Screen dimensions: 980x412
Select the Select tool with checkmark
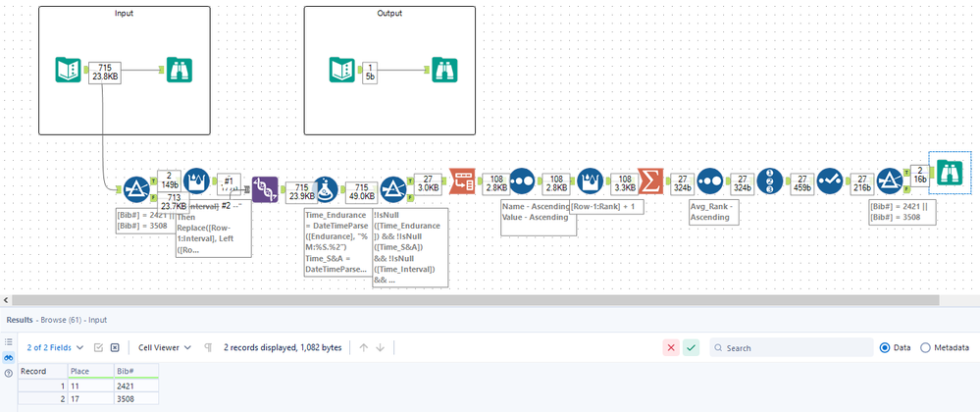pos(829,180)
